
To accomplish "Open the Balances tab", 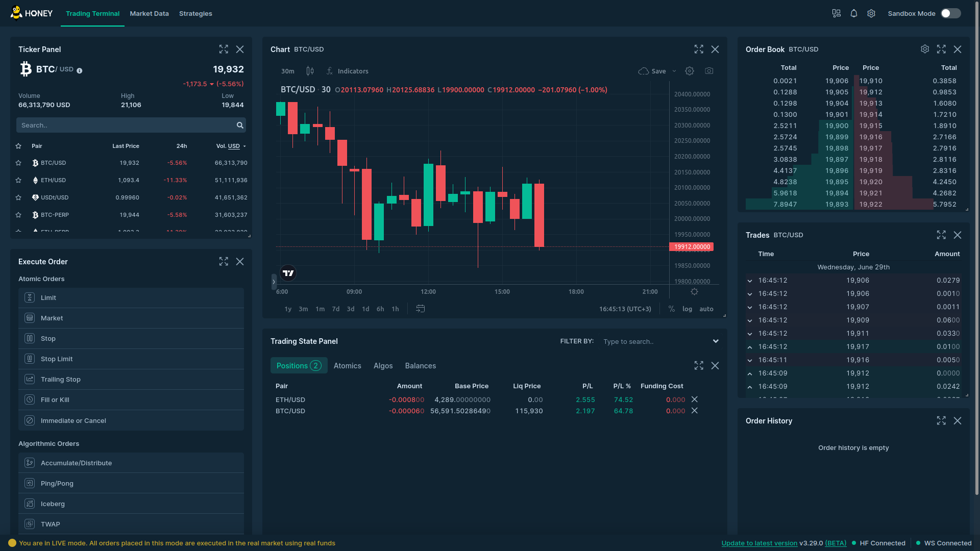I will click(x=420, y=366).
